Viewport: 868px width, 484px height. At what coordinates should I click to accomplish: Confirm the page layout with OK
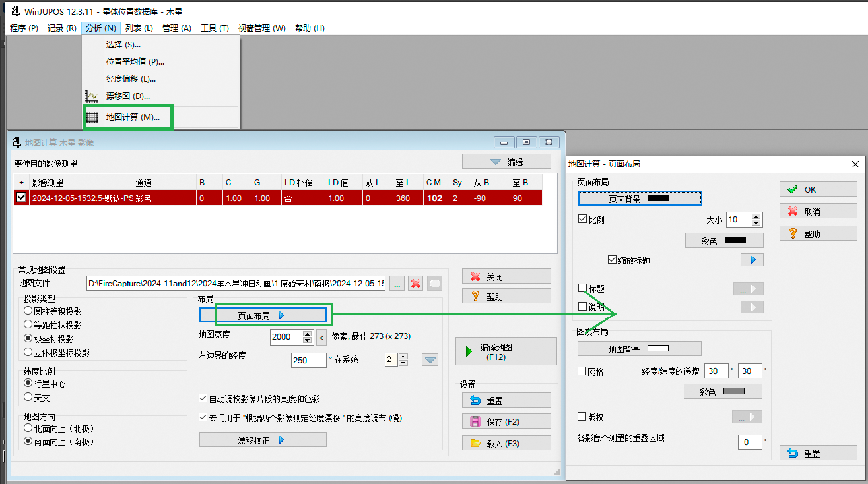click(818, 189)
